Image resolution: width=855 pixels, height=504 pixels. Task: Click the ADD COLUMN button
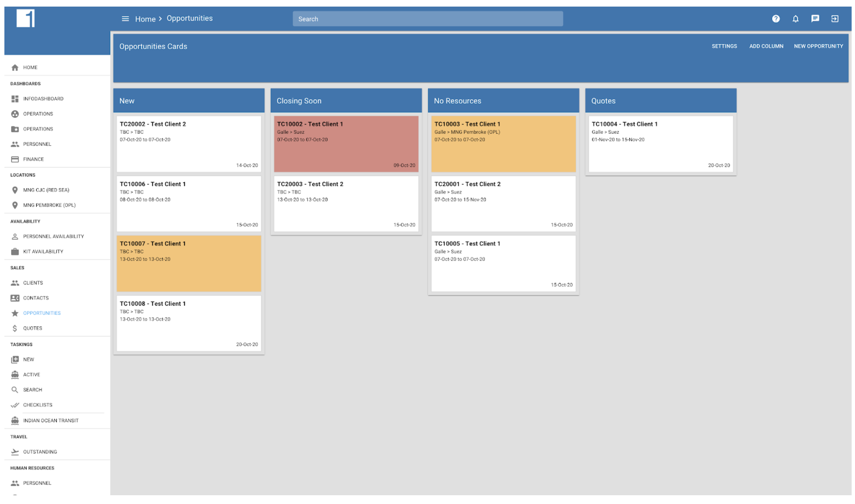point(766,46)
